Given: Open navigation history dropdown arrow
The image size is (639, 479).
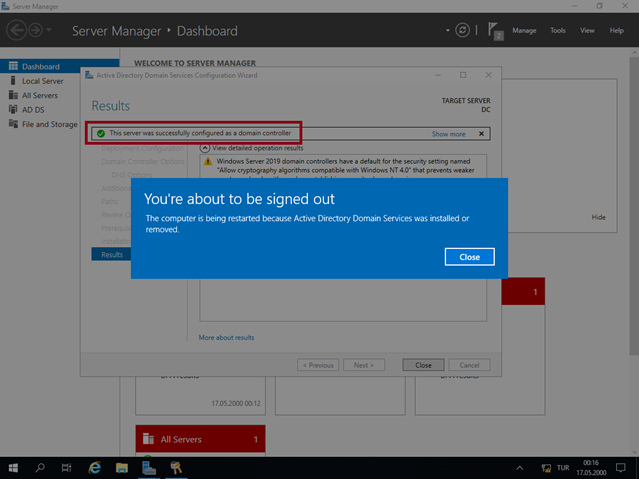Looking at the screenshot, I should pos(49,30).
